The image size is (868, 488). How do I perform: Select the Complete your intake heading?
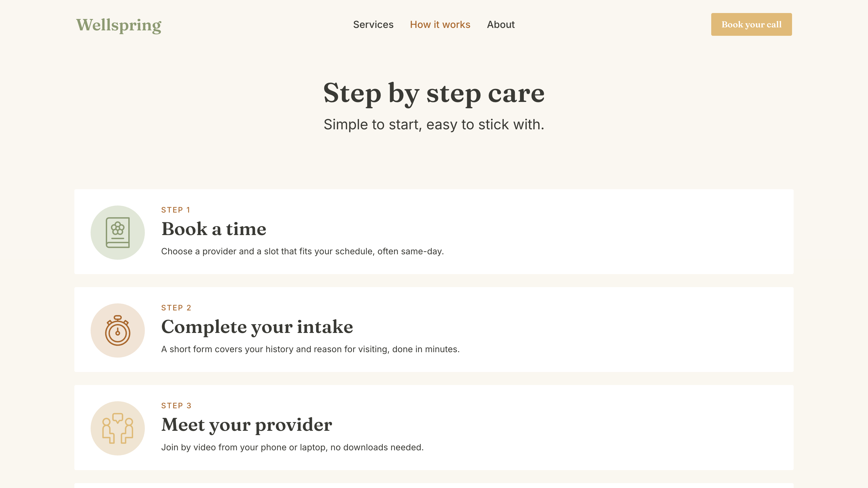pyautogui.click(x=257, y=327)
